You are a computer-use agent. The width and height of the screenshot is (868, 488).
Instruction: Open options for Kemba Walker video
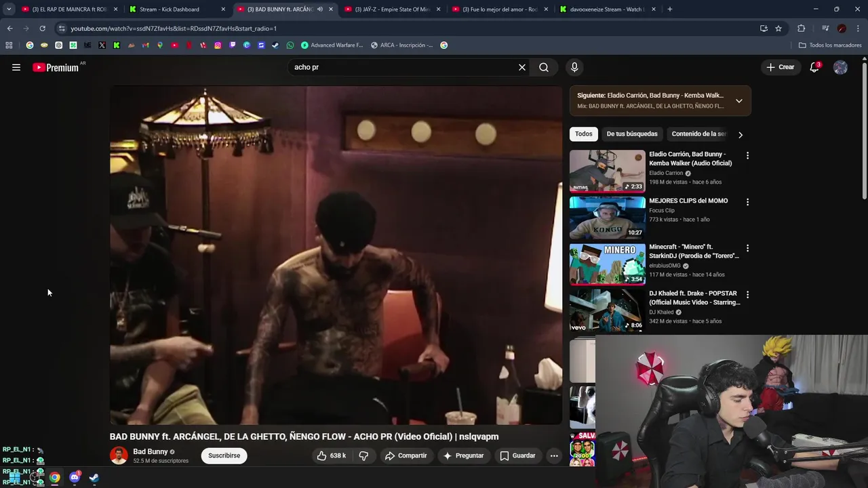click(x=747, y=155)
